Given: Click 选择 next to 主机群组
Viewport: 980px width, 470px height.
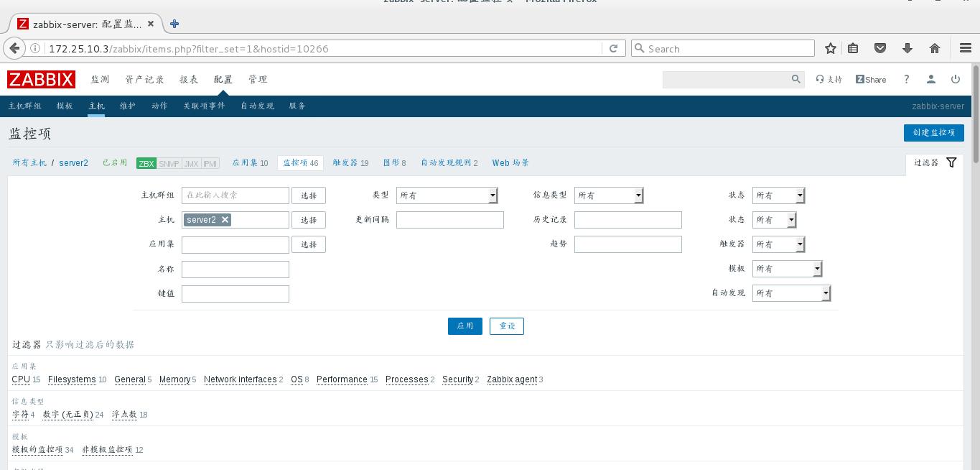Looking at the screenshot, I should click(309, 195).
